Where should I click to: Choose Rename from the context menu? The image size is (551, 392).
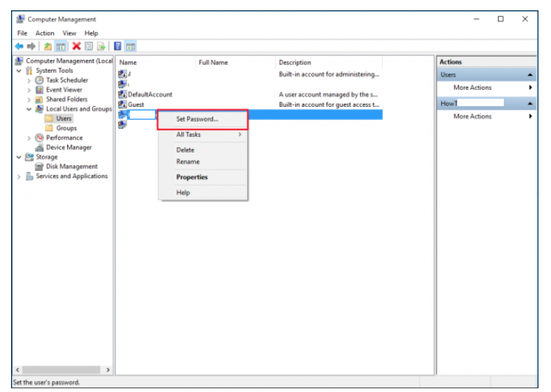point(203,161)
